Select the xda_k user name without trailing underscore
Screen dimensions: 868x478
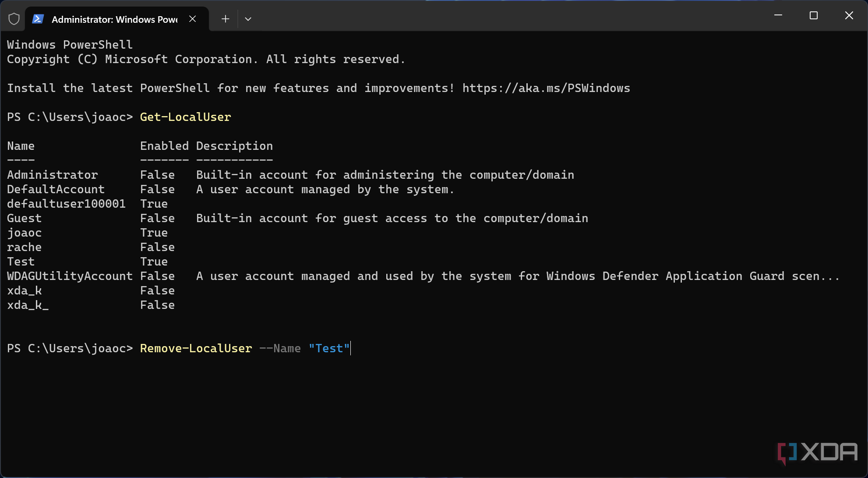pos(24,290)
